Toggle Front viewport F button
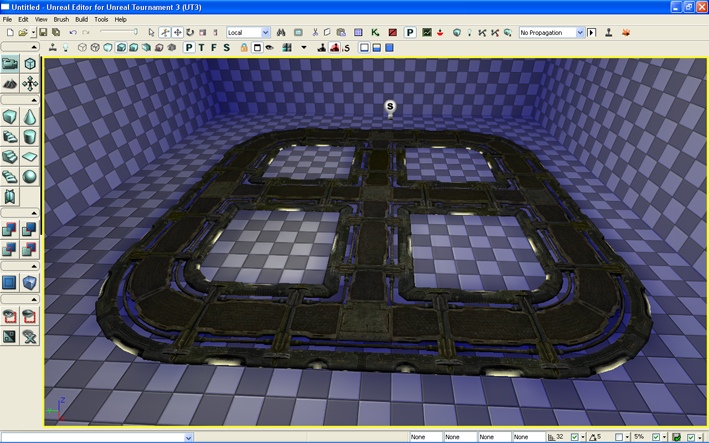Screen dimensions: 709x443 214,47
